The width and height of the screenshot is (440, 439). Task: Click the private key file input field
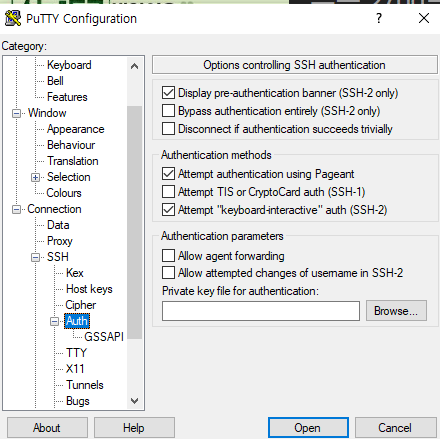point(261,311)
